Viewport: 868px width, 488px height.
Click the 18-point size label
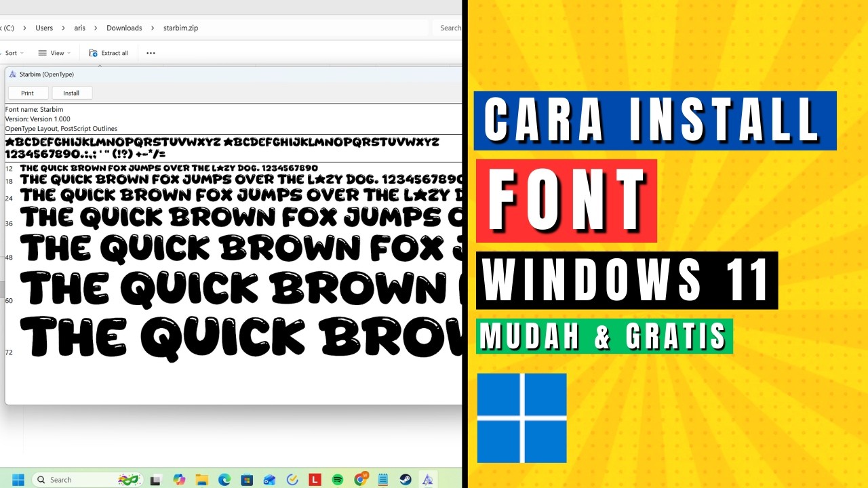coord(9,182)
